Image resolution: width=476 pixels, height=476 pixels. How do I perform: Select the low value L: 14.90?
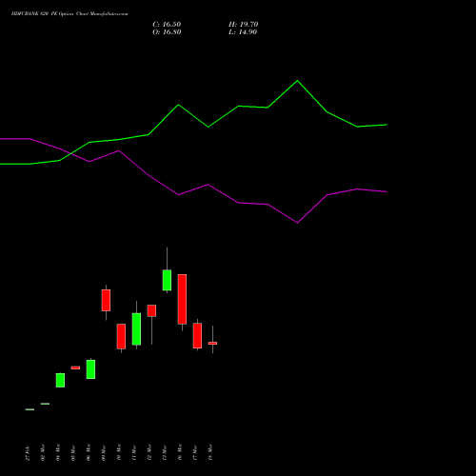pyautogui.click(x=243, y=32)
